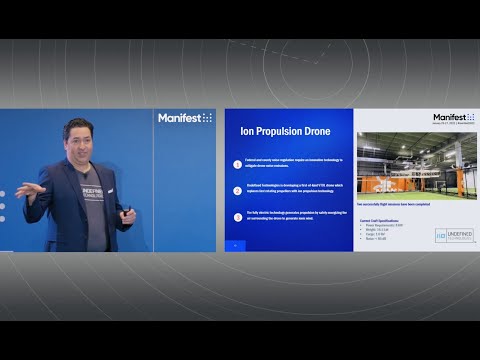Click the Power Requirements specification line
The width and height of the screenshot is (480, 360).
pyautogui.click(x=384, y=225)
